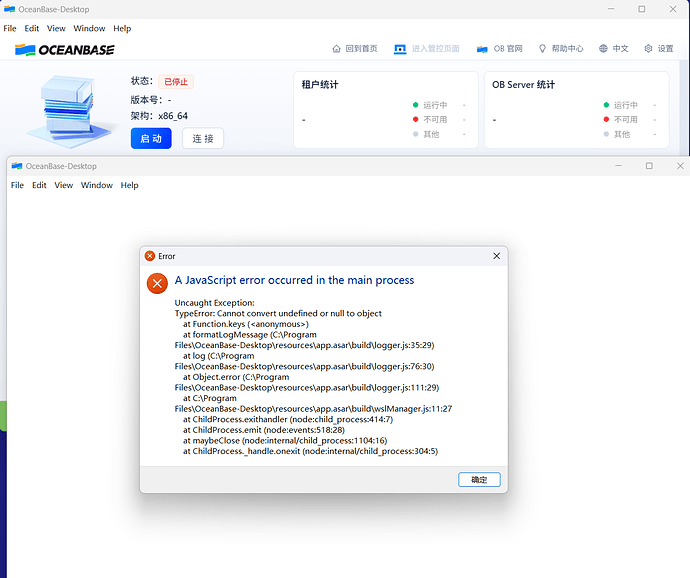Image resolution: width=690 pixels, height=578 pixels.
Task: Open the OB 官网 link text
Action: [508, 48]
